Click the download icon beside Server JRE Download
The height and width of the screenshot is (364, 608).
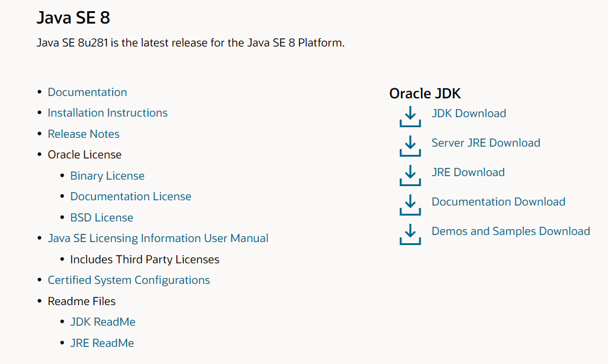(410, 146)
